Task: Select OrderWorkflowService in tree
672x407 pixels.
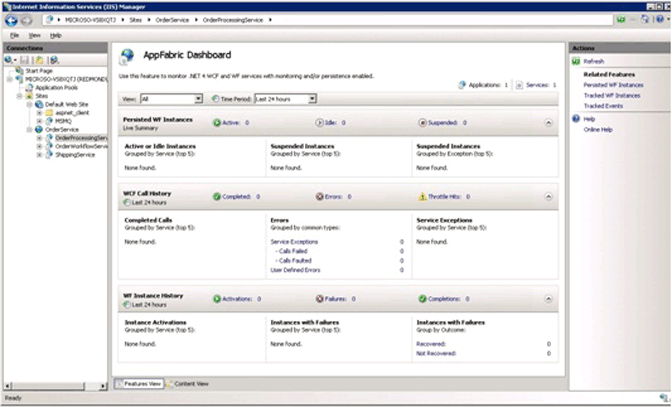Action: click(81, 146)
